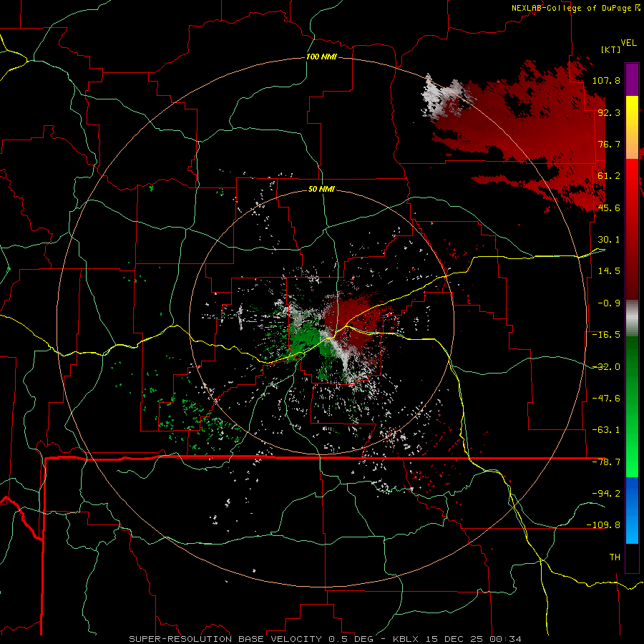The height and width of the screenshot is (644, 644).
Task: Click the [KT] units label
Action: [611, 49]
